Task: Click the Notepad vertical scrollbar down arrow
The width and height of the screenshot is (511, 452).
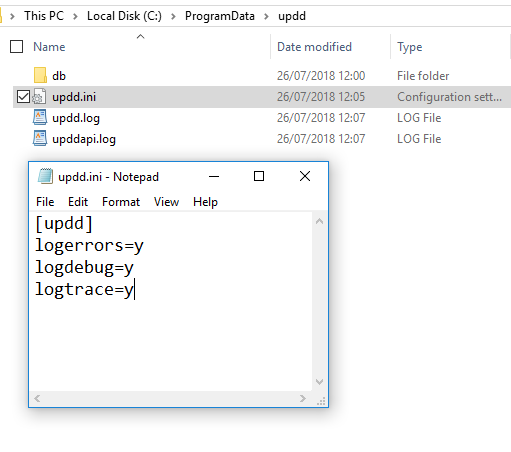Action: pos(319,382)
